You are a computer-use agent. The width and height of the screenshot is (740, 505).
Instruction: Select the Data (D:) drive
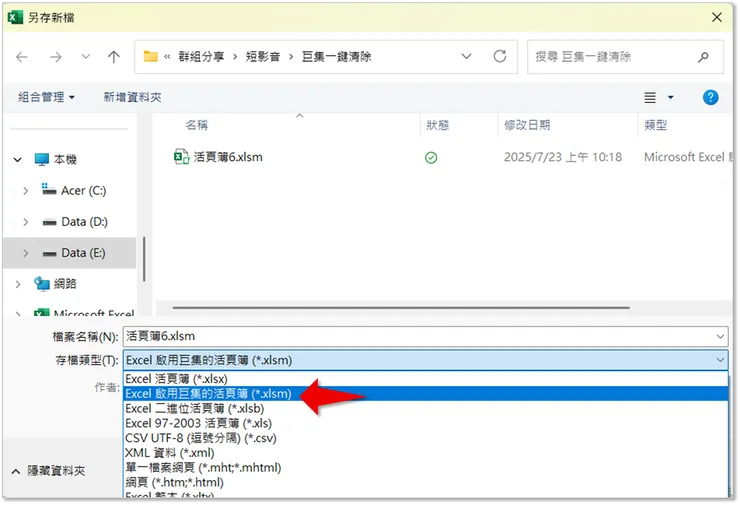tap(84, 222)
